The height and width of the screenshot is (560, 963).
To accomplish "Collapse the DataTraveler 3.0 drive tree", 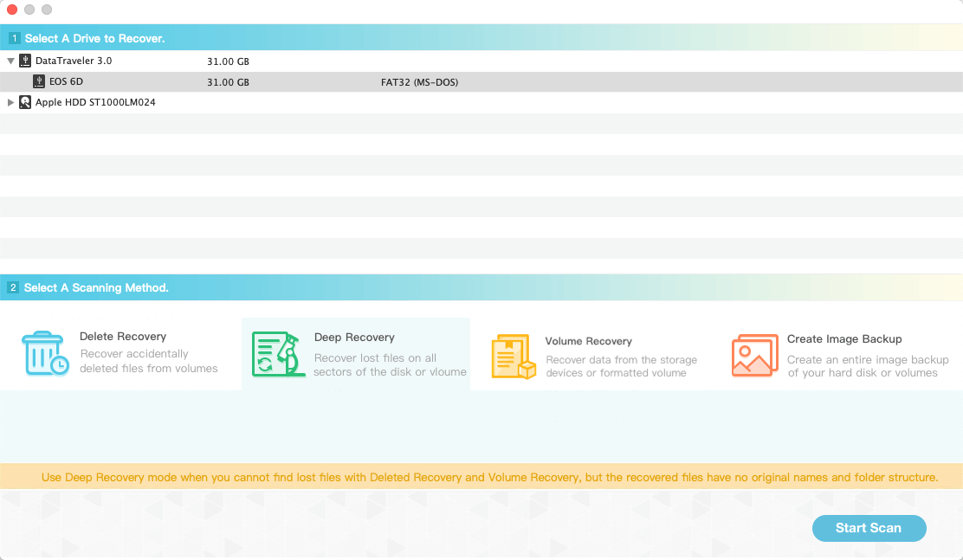I will point(10,61).
